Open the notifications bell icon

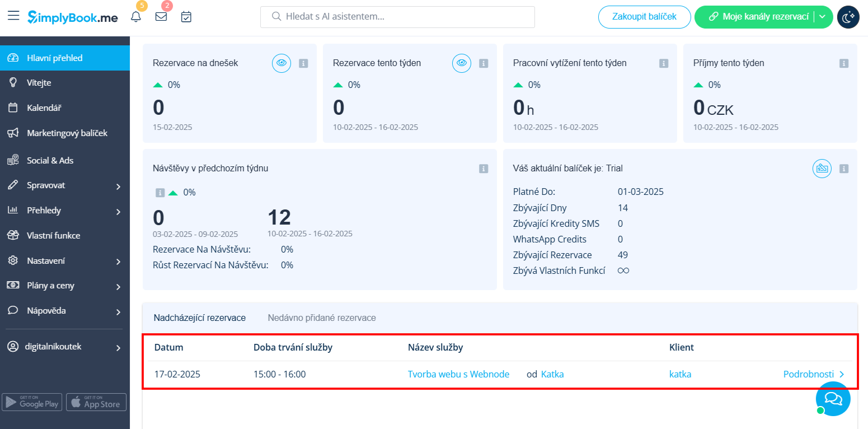135,17
